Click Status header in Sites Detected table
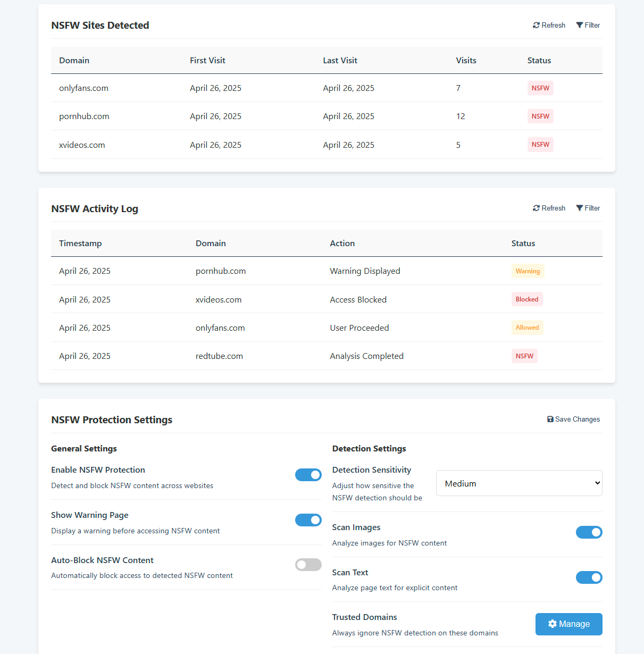Viewport: 644px width, 654px height. pyautogui.click(x=539, y=61)
